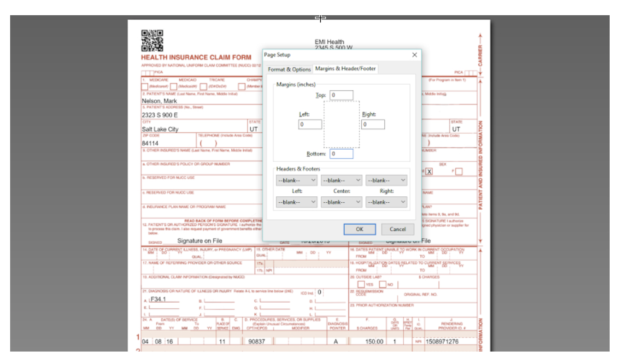Click the OK button in Page Setup
The height and width of the screenshot is (364, 623).
coord(359,229)
